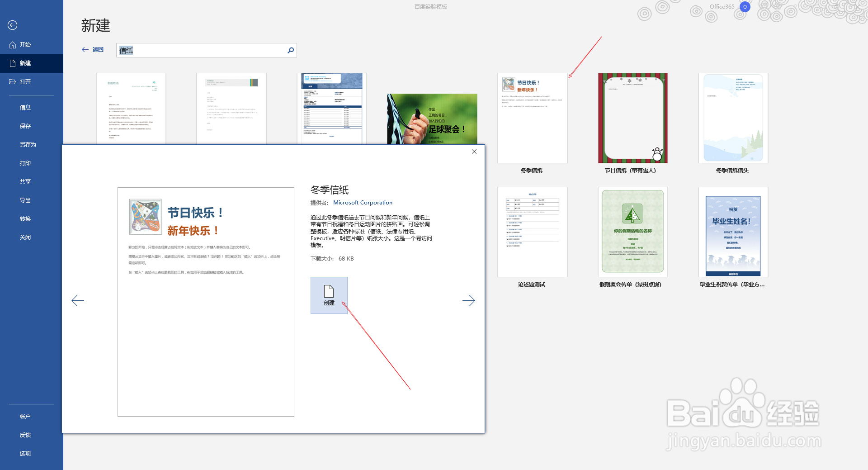This screenshot has height=470, width=868.
Task: Open the 打开 folder icon in sidebar
Action: (12, 81)
